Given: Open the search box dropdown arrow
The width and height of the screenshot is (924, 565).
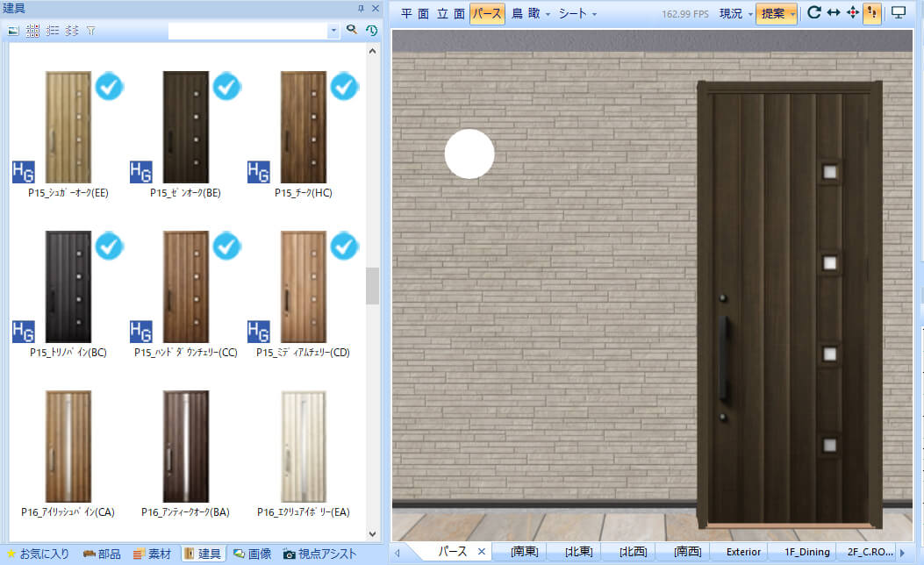Looking at the screenshot, I should (333, 31).
